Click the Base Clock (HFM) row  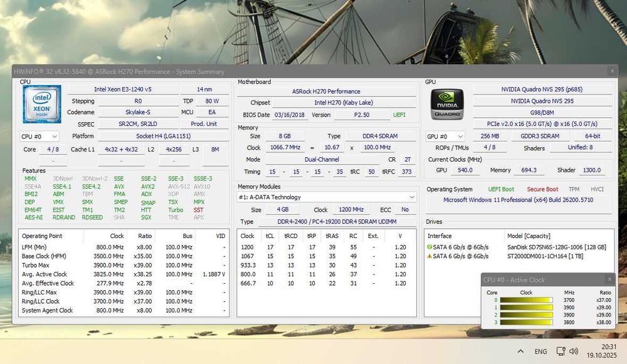click(124, 256)
